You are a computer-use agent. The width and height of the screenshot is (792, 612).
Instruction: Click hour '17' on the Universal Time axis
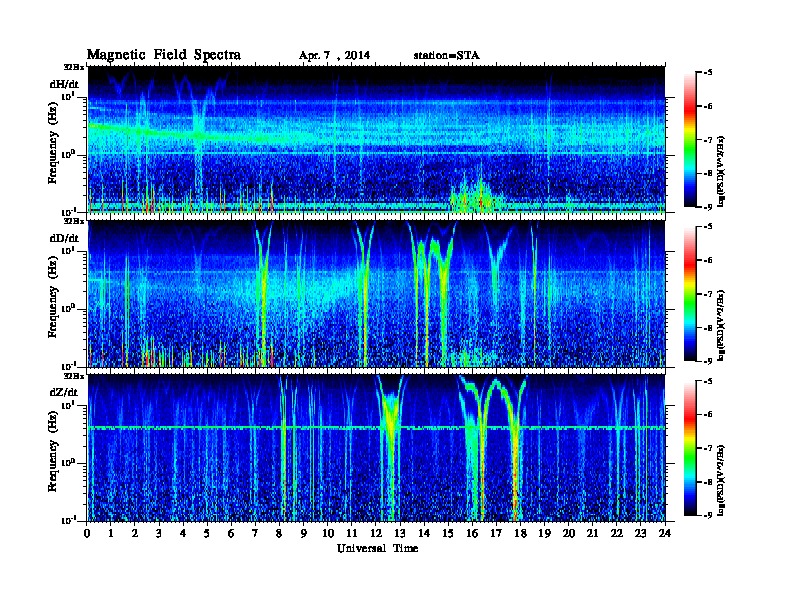tap(496, 533)
